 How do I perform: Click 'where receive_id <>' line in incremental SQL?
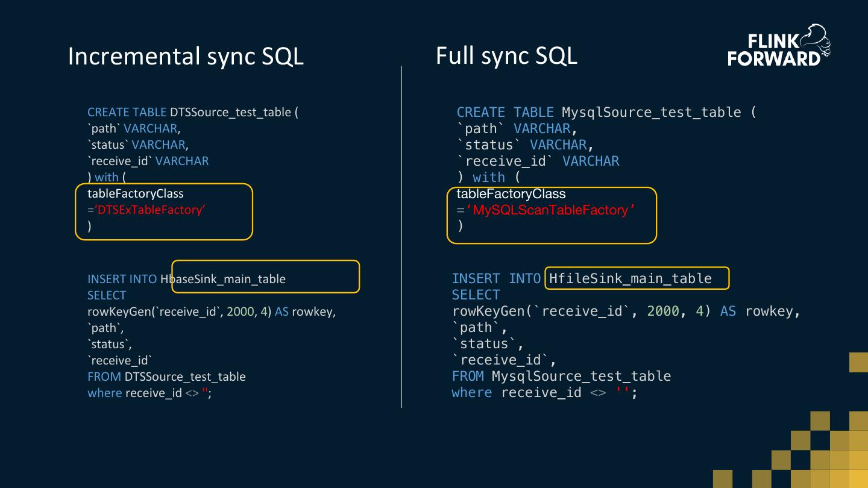click(150, 393)
